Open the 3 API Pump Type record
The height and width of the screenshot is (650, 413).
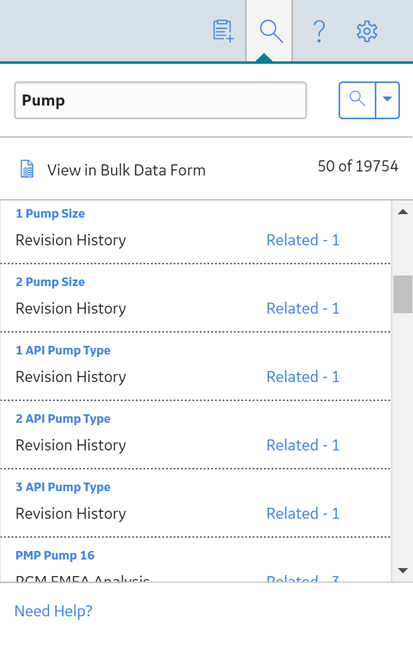[x=63, y=487]
